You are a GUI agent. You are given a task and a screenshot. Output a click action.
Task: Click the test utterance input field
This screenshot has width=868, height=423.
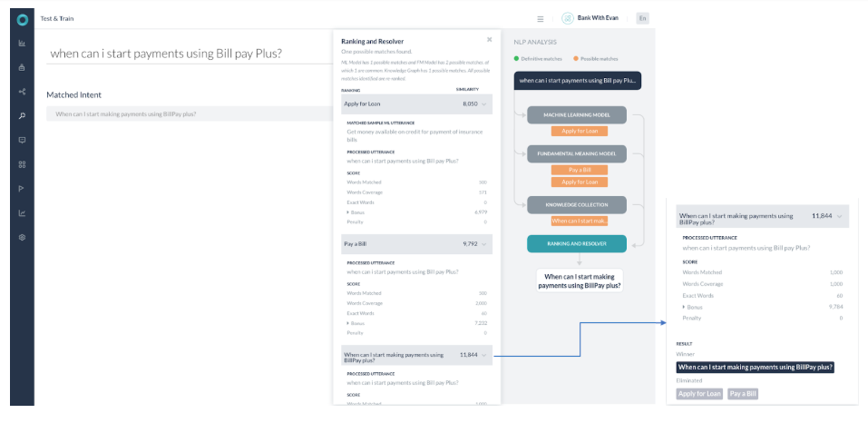point(189,54)
